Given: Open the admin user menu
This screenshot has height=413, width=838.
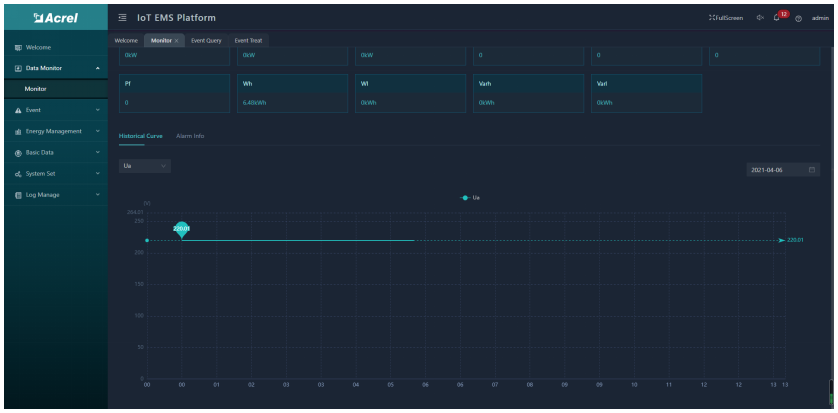Looking at the screenshot, I should point(823,17).
